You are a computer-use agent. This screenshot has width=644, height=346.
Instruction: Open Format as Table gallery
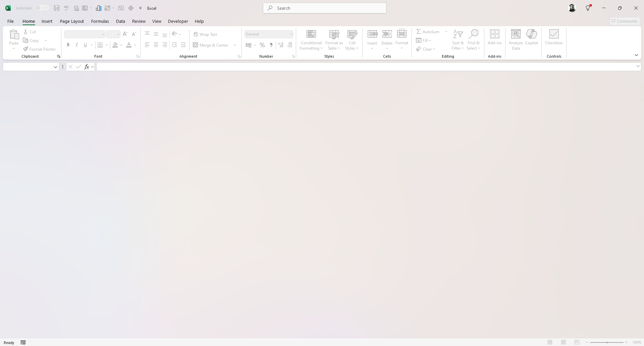334,40
